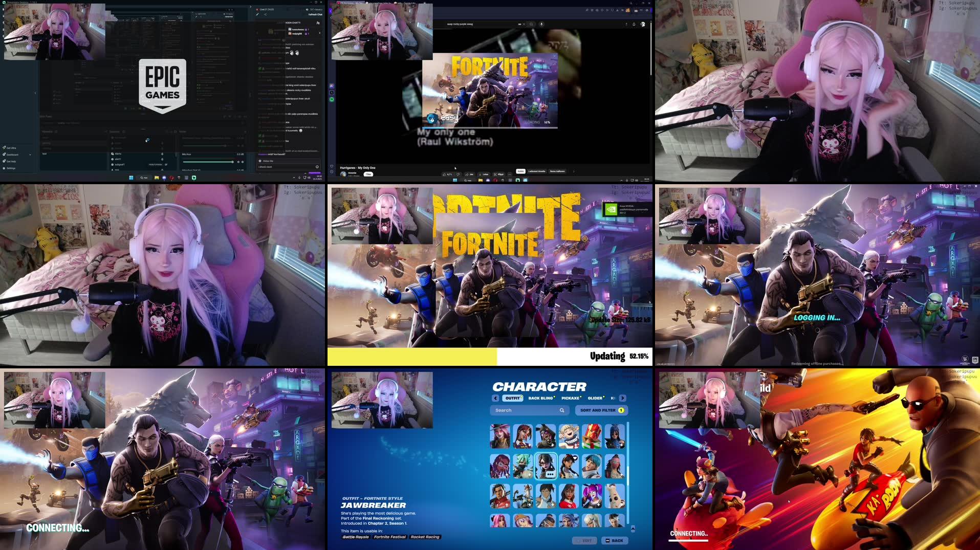Click the right arrow for more locker tabs
This screenshot has width=980, height=550.
pyautogui.click(x=623, y=398)
